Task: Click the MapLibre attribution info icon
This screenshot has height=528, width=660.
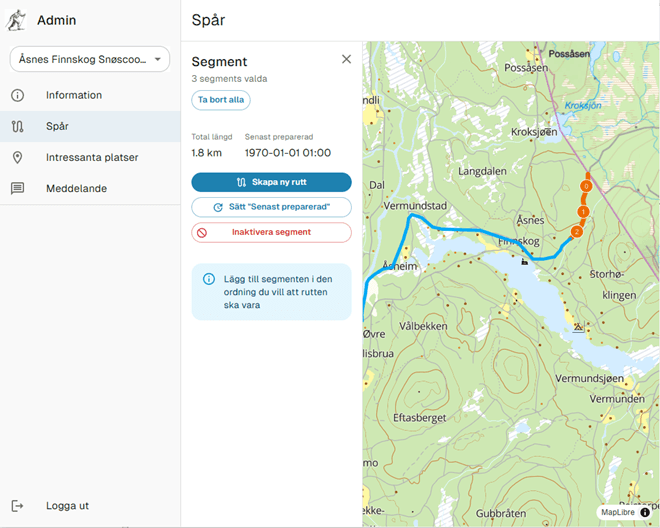Action: tap(645, 512)
